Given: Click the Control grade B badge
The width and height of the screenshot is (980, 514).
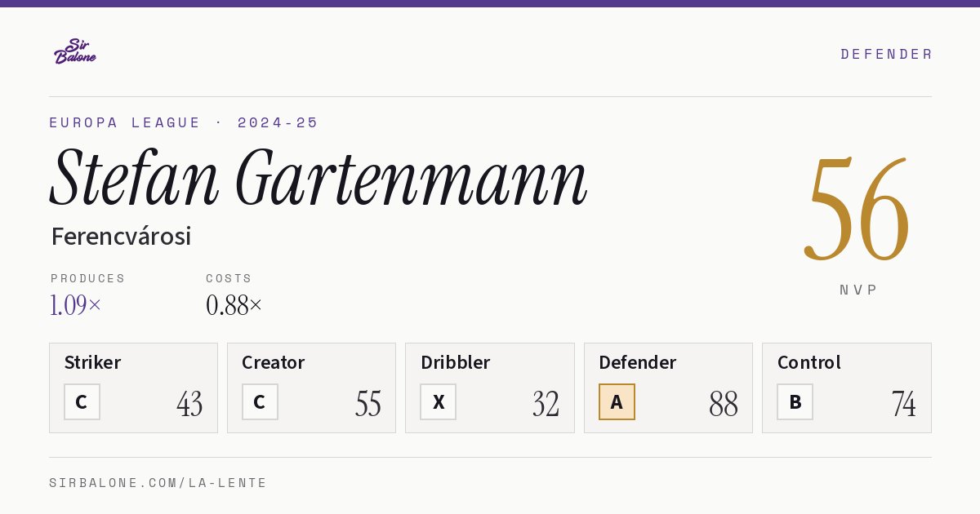Looking at the screenshot, I should click(795, 402).
